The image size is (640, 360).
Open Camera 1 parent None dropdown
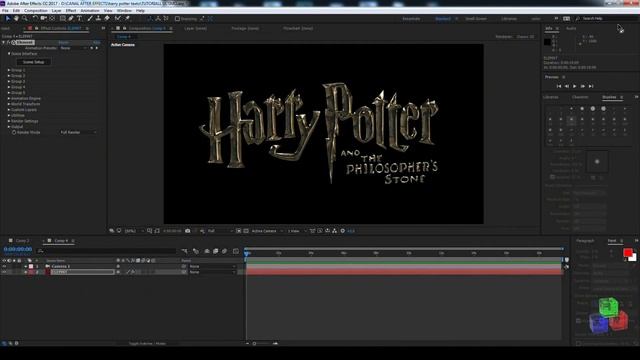212,266
